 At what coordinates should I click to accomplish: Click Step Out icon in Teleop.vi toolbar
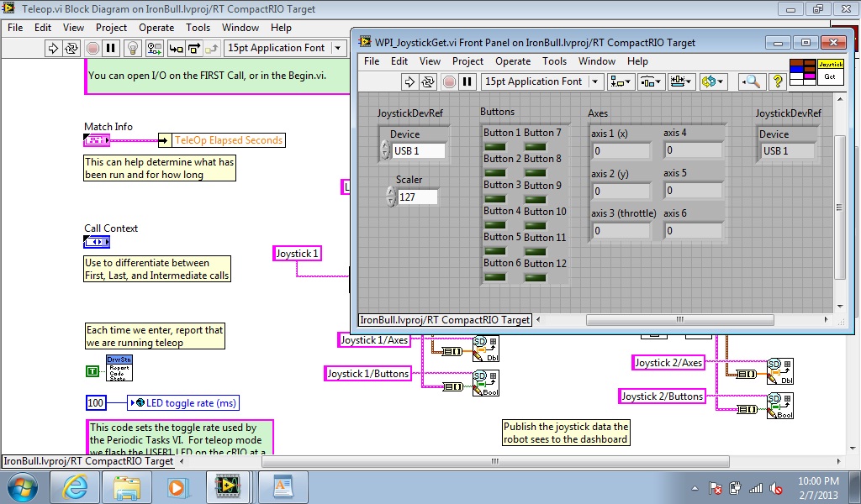212,48
